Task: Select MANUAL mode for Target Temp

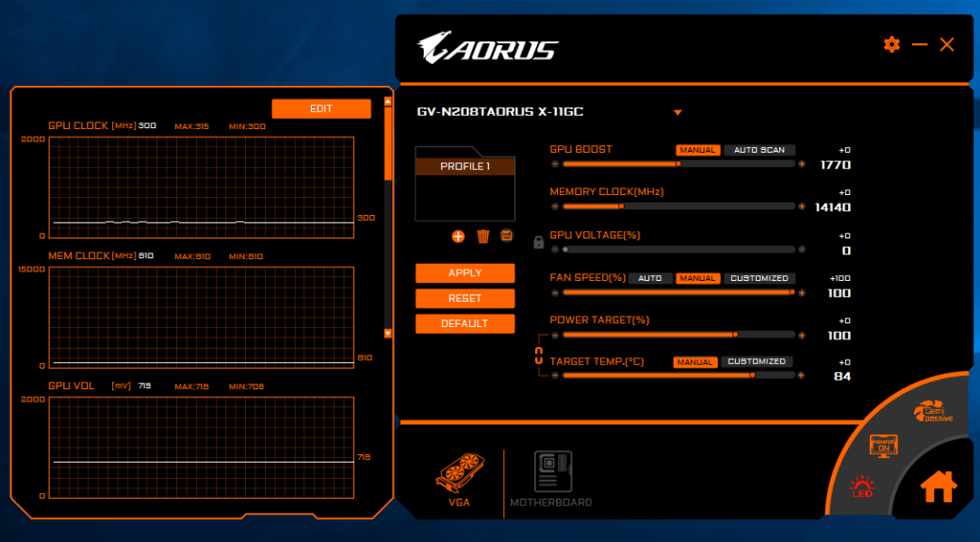Action: pyautogui.click(x=695, y=362)
